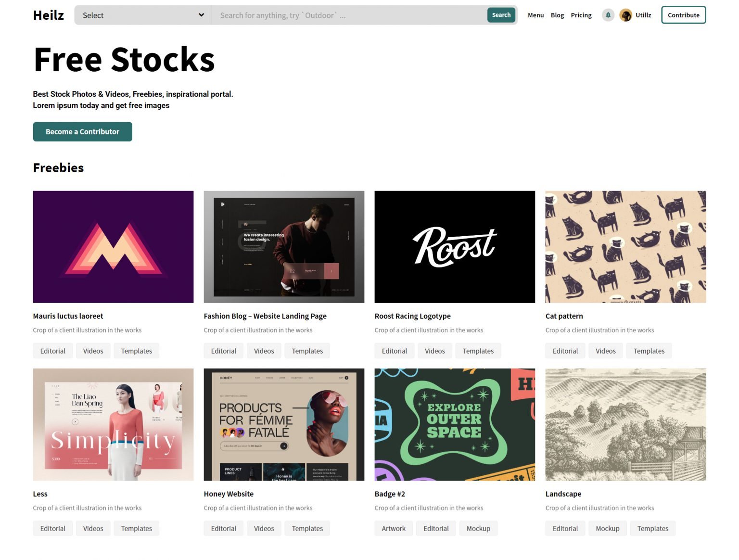The image size is (739, 560).
Task: Click Videos tag under Fashion Blog
Action: click(264, 351)
